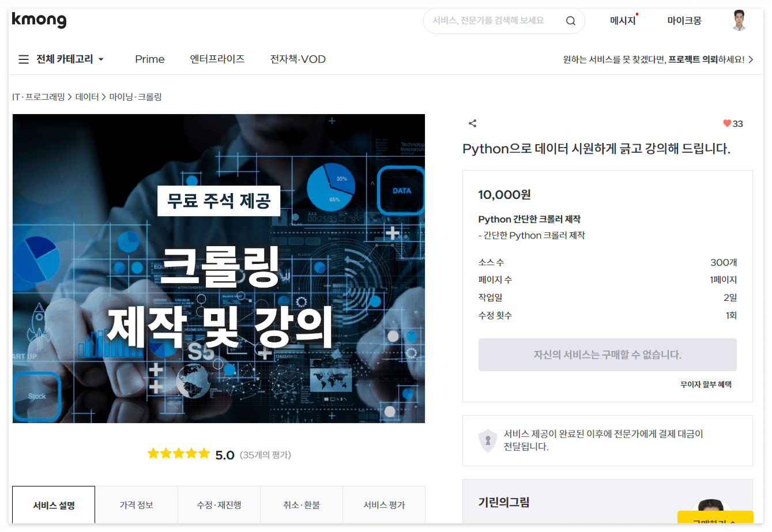Screen dimensions: 772x532
Task: Click the yellow floating button at bottom right
Action: pyautogui.click(x=715, y=517)
